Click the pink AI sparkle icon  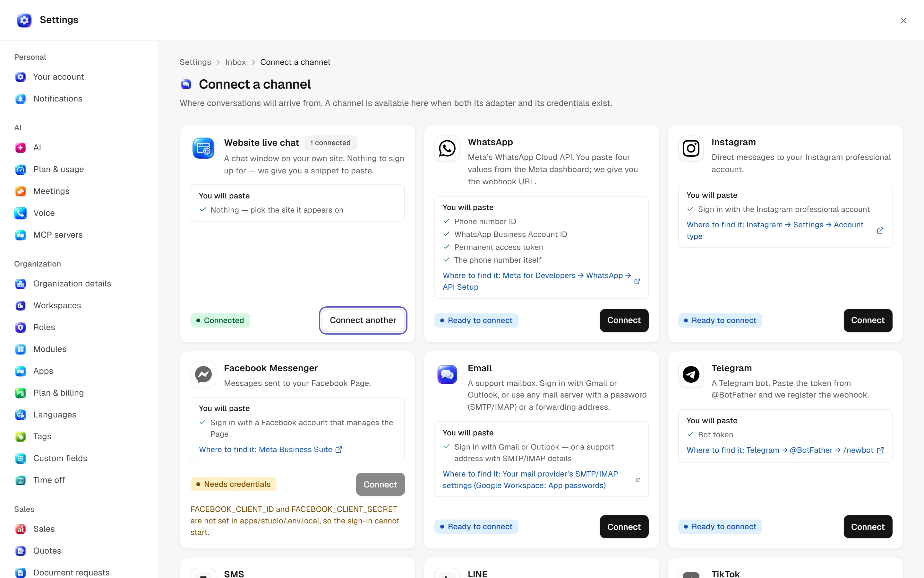pyautogui.click(x=21, y=148)
